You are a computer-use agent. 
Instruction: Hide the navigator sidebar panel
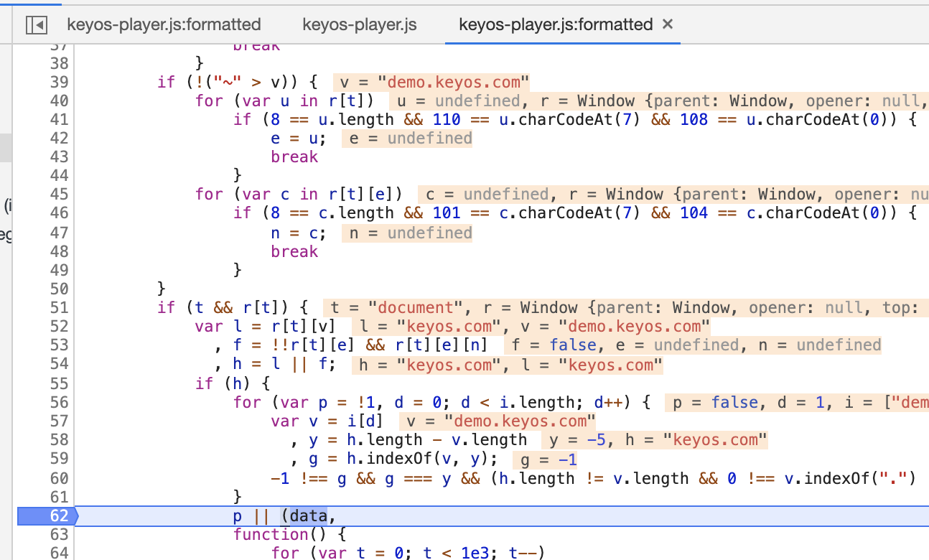tap(35, 24)
